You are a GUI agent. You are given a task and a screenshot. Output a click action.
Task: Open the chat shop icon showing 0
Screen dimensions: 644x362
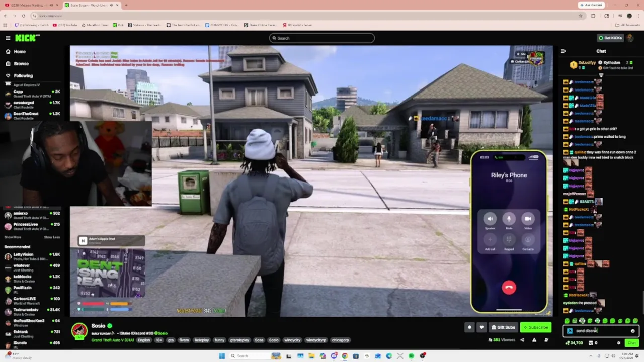(593, 343)
